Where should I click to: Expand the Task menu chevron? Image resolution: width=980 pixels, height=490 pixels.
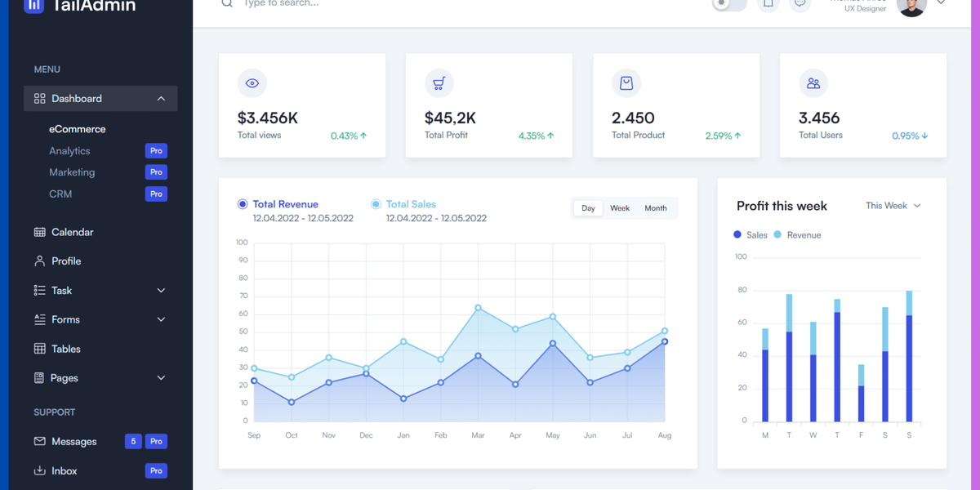161,290
